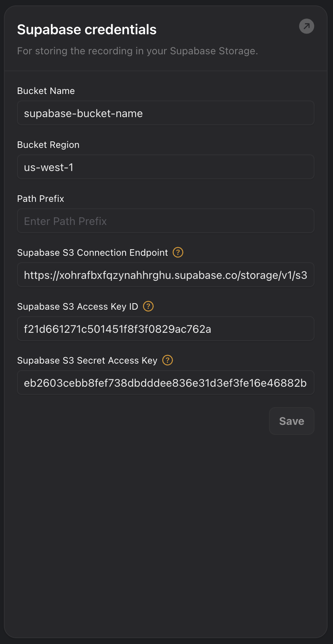
Task: Focus the Bucket Name input field
Action: 165,113
